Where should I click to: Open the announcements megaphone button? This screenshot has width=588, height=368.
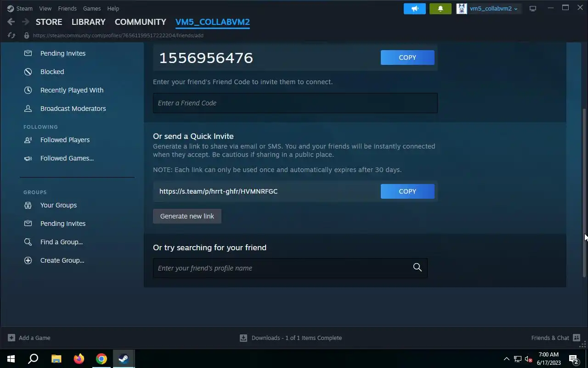pos(415,9)
